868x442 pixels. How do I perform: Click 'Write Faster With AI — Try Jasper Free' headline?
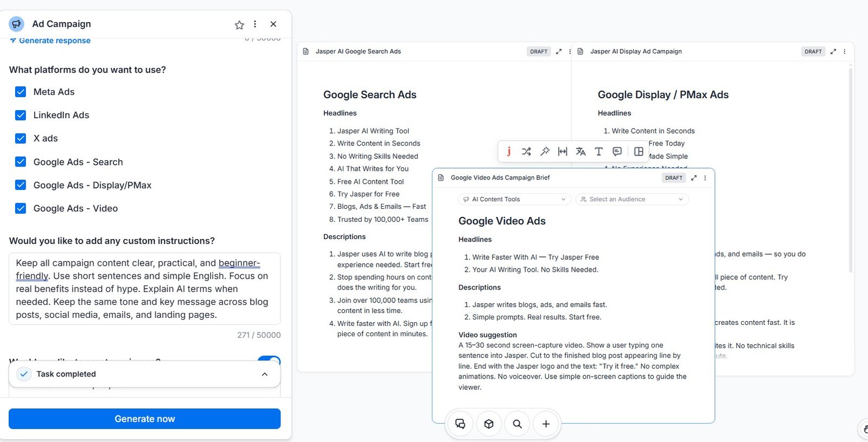coord(535,257)
